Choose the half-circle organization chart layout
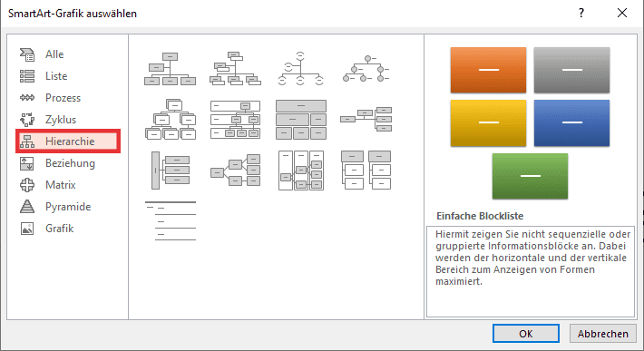This screenshot has height=351, width=644. coord(300,69)
